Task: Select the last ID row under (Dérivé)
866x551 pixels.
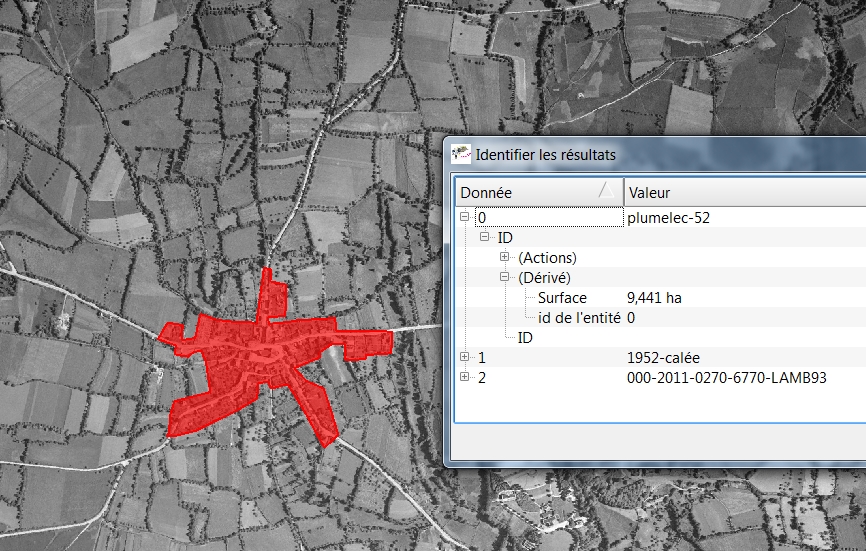Action: coord(525,338)
